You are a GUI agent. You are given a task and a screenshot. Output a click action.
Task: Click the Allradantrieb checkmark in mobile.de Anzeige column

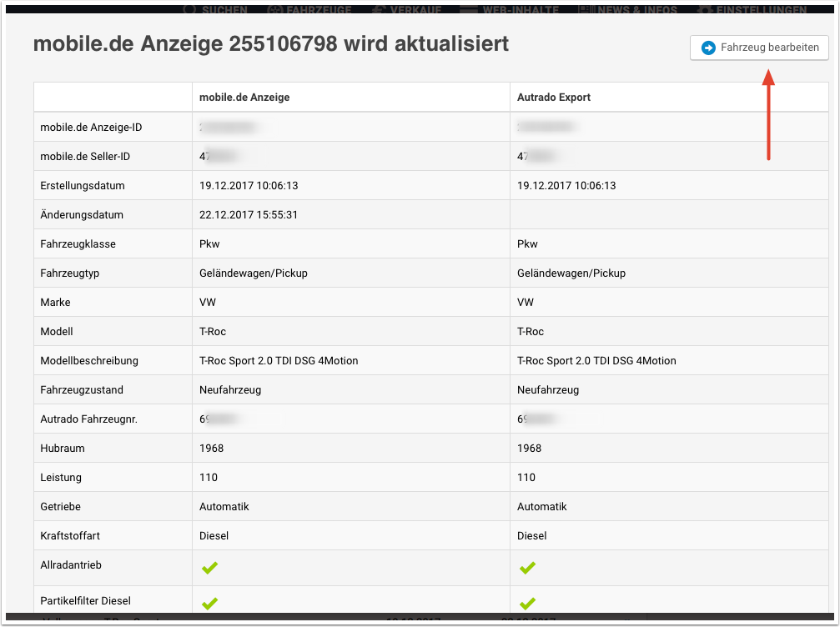pyautogui.click(x=209, y=568)
